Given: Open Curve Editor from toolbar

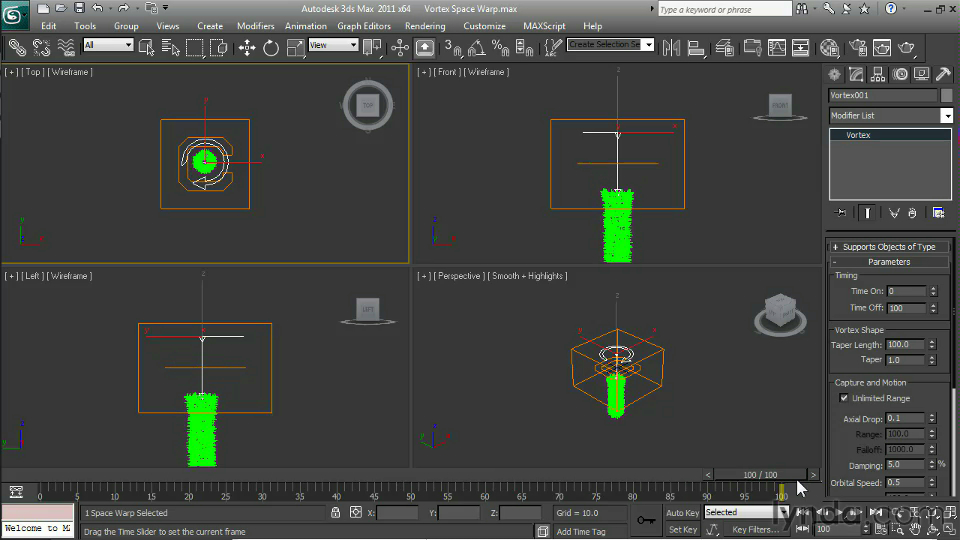Looking at the screenshot, I should 776,47.
